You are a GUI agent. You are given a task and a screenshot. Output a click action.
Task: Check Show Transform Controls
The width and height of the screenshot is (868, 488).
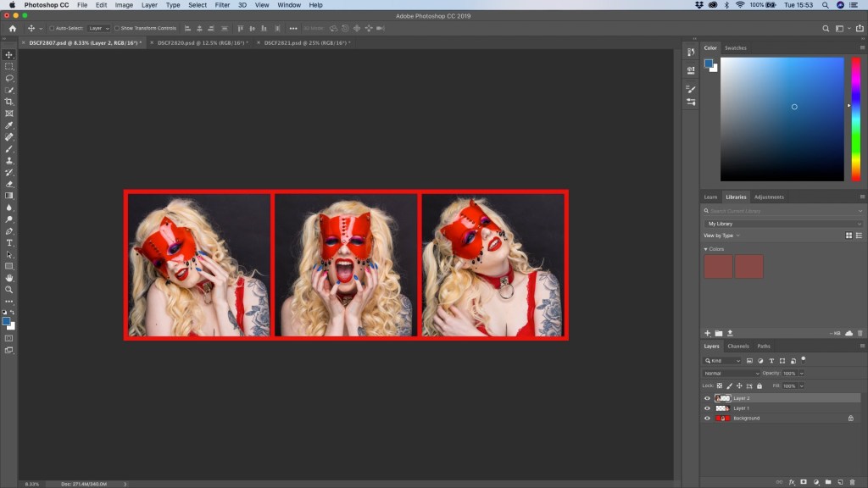pos(117,28)
